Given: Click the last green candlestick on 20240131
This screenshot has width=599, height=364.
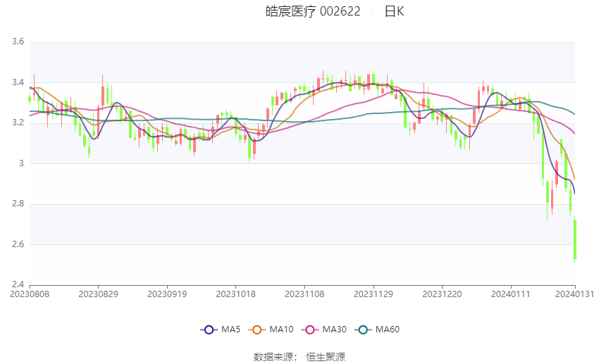Looking at the screenshot, I should 575,239.
